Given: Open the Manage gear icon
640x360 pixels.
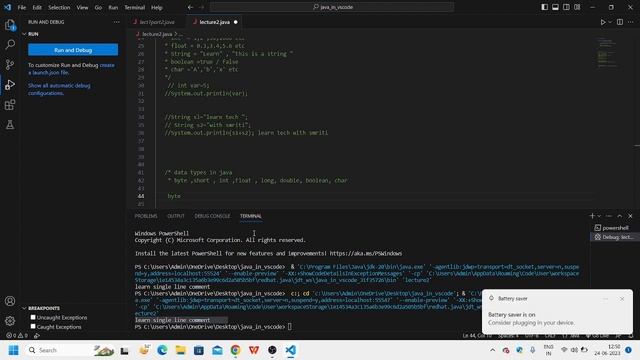Looking at the screenshot, I should pos(10,321).
